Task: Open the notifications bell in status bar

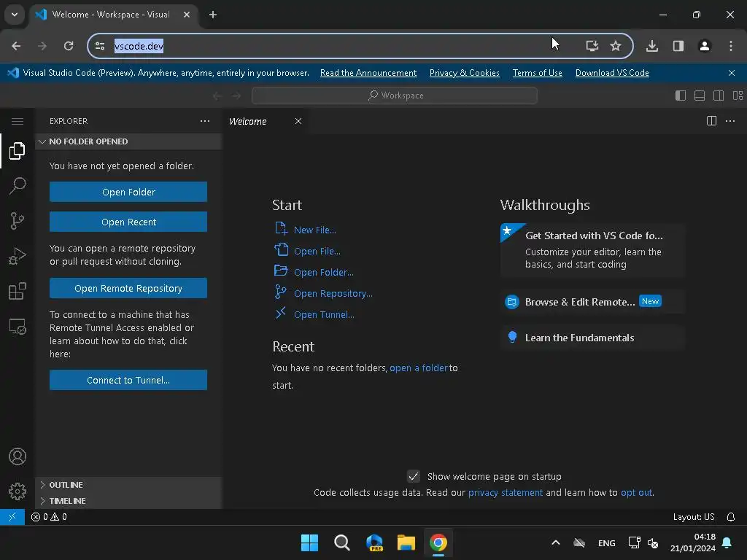Action: (731, 517)
